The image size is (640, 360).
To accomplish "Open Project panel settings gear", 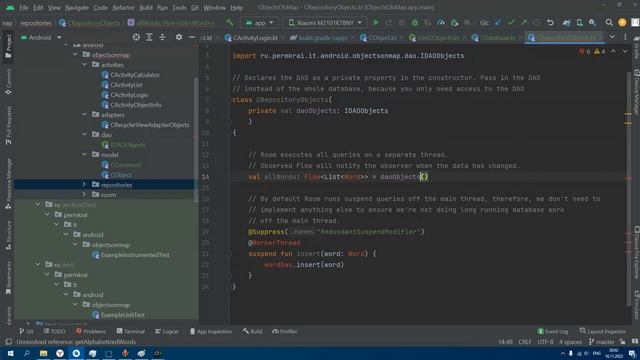I will click(x=179, y=38).
